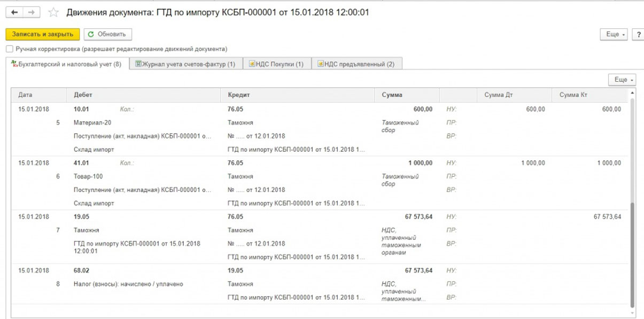Open help with the question mark button
The image size is (644, 319).
[x=638, y=34]
